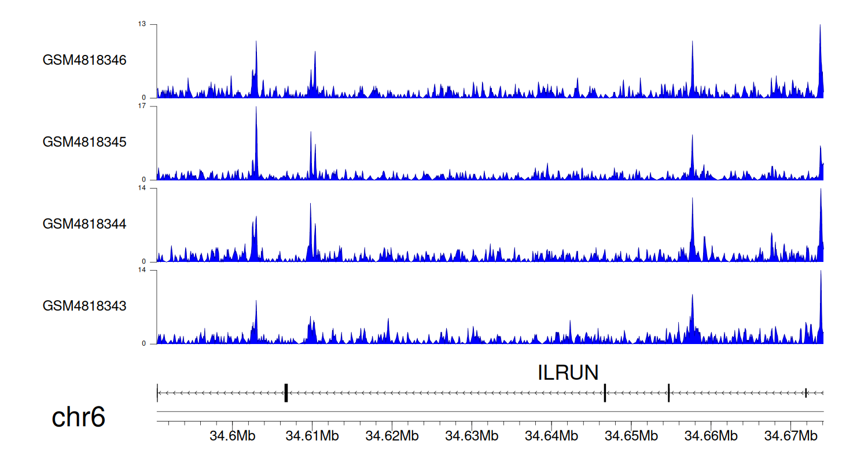Image resolution: width=868 pixels, height=451 pixels.
Task: Select the ILRUN exon near 34.655Mb
Action: 668,393
